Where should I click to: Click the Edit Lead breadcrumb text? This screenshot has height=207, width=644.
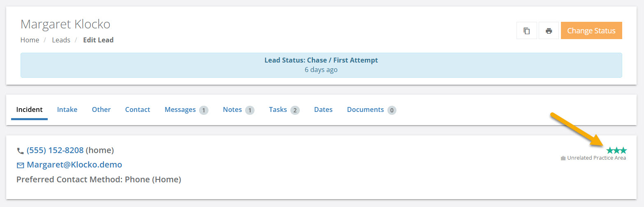tap(98, 40)
